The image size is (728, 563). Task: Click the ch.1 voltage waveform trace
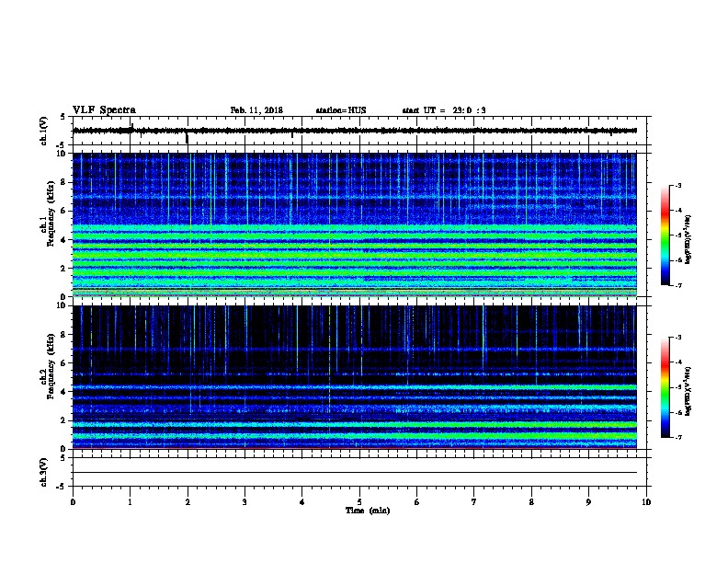[355, 131]
